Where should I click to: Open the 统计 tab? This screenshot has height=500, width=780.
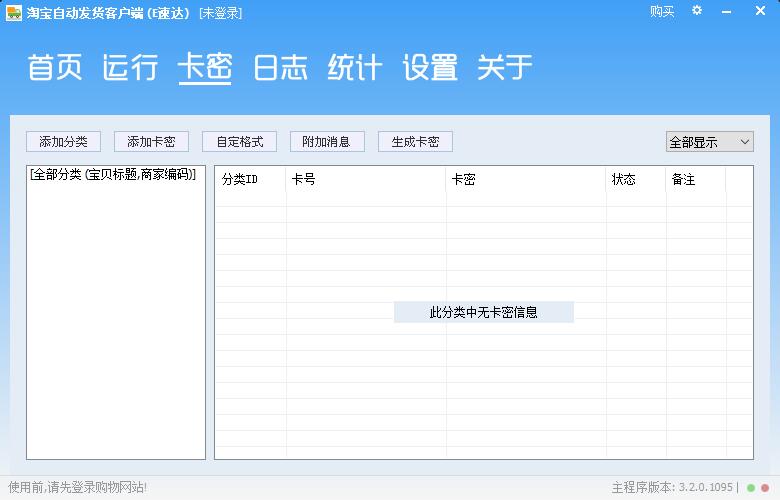point(355,68)
